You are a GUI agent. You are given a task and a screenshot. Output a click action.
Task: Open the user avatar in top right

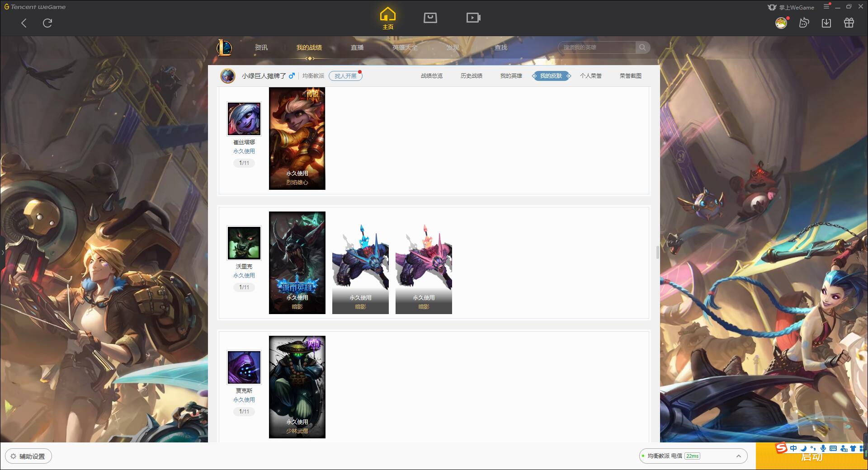781,23
